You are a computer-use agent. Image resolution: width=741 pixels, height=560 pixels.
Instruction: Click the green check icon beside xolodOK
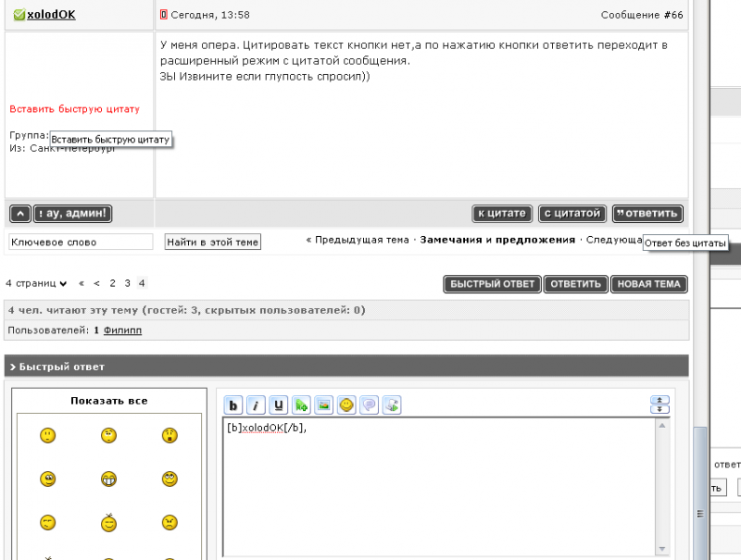point(19,15)
